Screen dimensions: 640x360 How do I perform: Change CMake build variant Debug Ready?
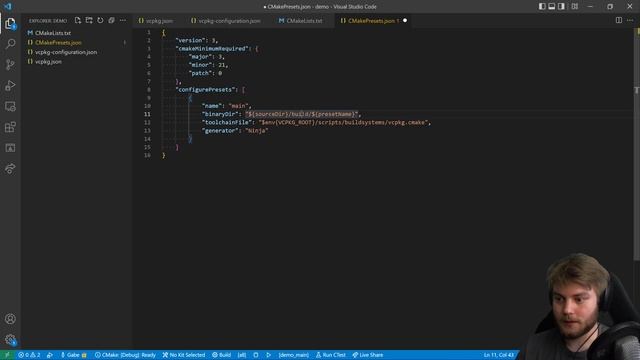point(125,355)
